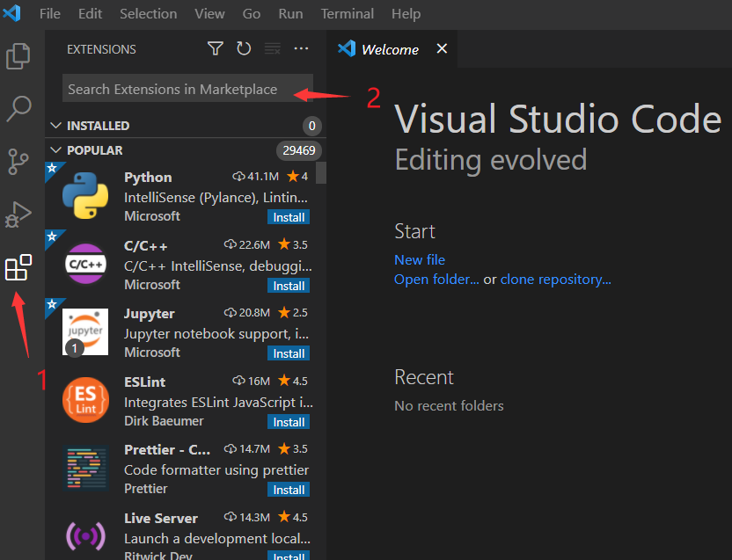732x560 pixels.
Task: Click the Filter Extensions funnel icon
Action: tap(216, 48)
